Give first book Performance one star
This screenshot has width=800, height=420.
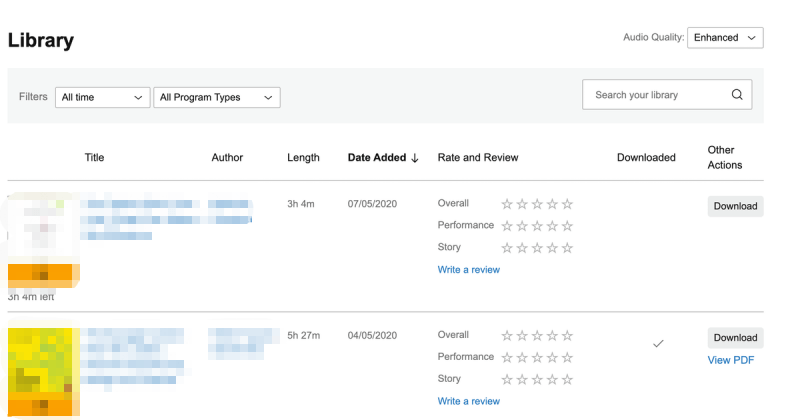(507, 226)
